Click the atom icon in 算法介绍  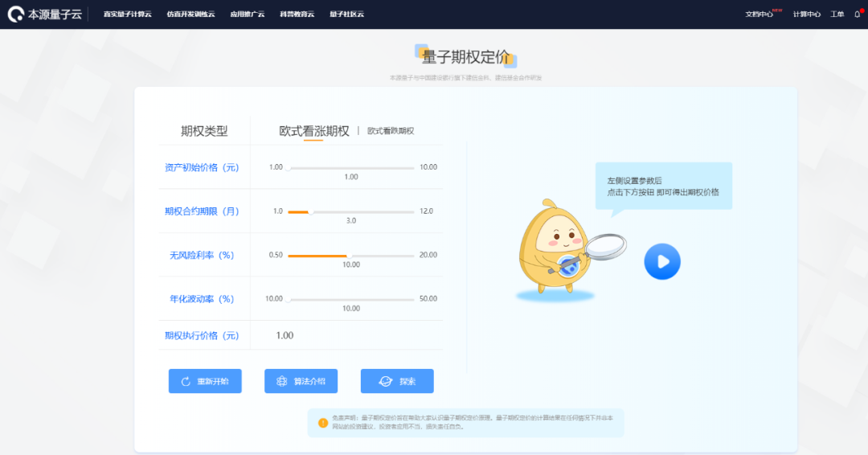282,381
